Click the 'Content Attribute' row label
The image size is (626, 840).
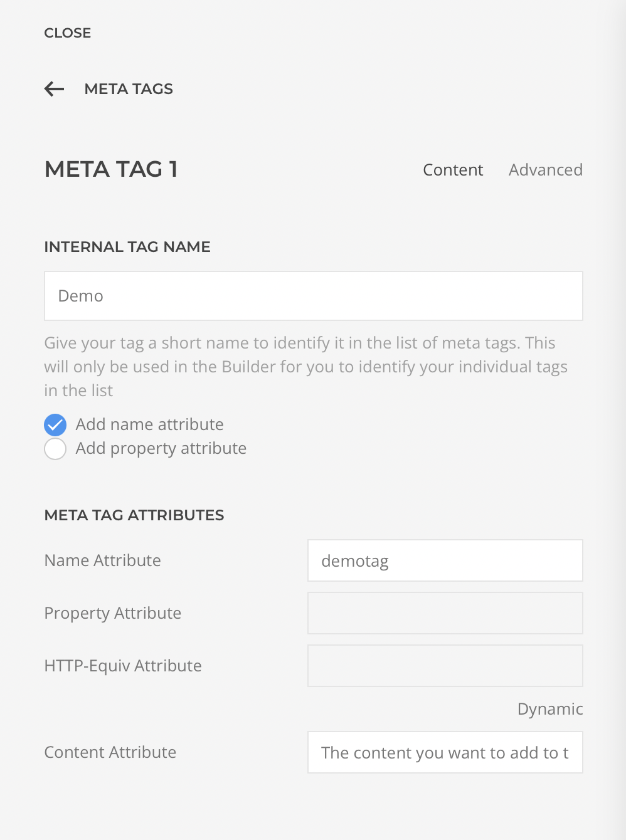click(x=110, y=752)
